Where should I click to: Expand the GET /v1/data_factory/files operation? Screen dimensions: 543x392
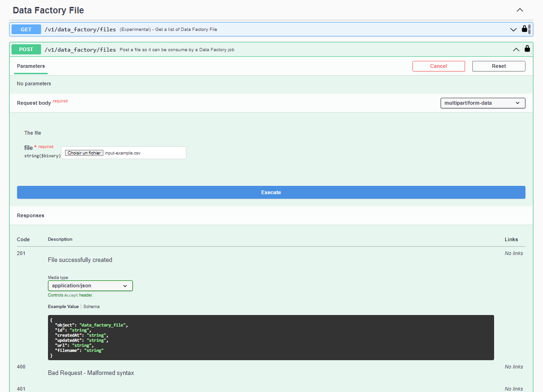point(513,30)
